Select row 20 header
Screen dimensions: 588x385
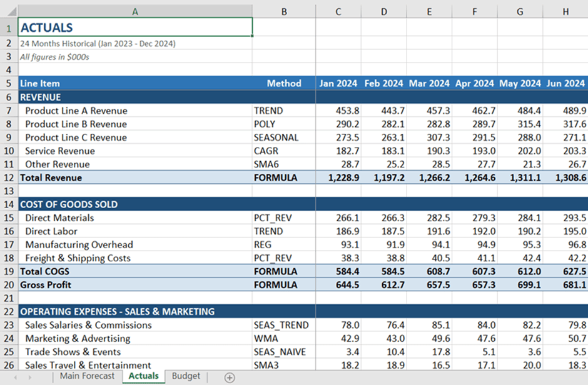pos(9,285)
